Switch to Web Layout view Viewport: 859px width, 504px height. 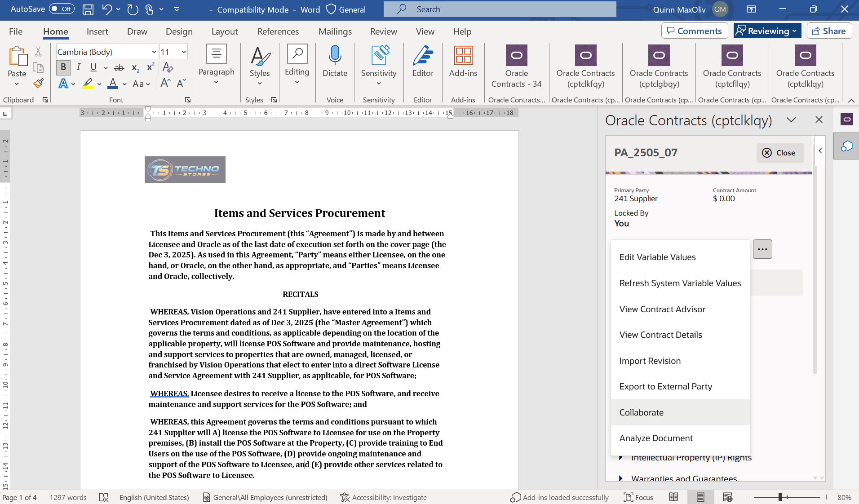coord(728,497)
